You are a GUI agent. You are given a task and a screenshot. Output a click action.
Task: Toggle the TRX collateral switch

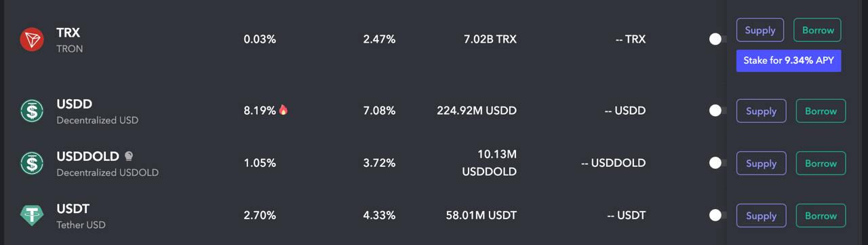717,39
